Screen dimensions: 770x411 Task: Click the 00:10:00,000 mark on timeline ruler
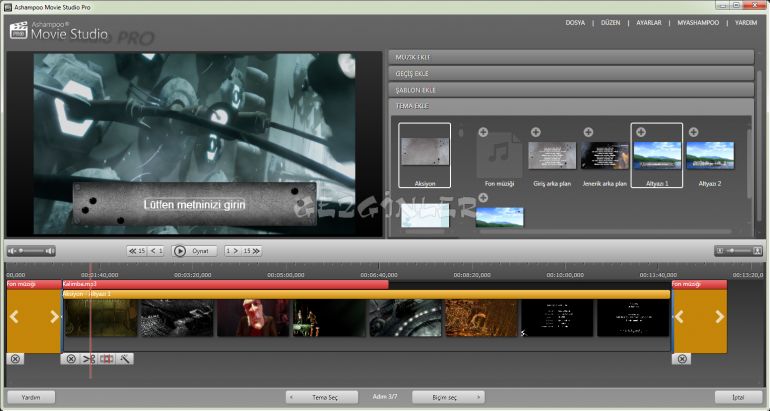pos(565,275)
